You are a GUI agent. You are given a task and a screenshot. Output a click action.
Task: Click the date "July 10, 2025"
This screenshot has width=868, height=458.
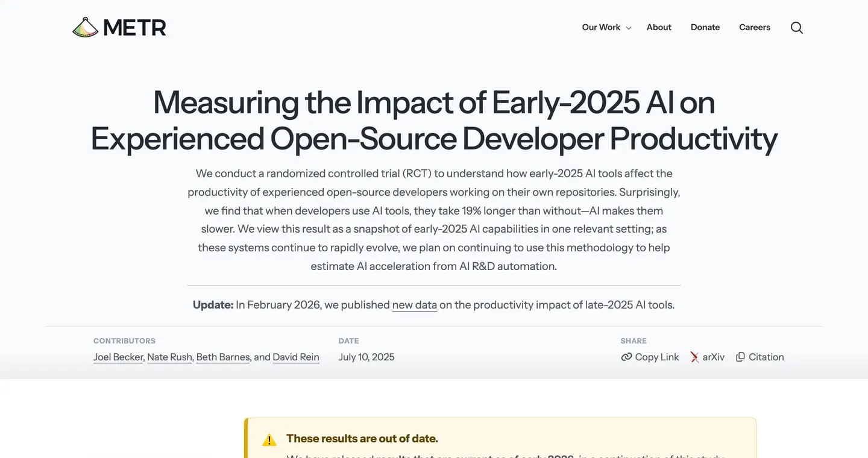[366, 357]
